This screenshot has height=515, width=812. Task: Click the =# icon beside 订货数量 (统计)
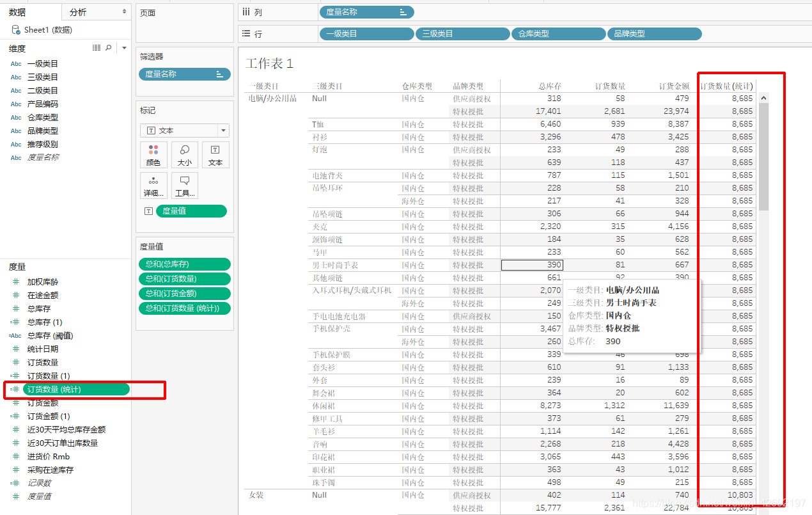(15, 390)
